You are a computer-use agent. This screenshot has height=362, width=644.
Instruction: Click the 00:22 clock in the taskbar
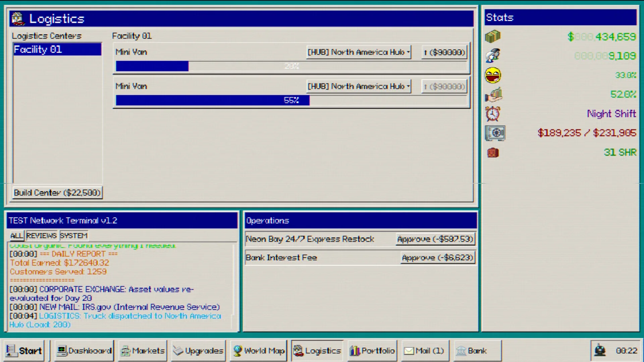[x=626, y=351]
